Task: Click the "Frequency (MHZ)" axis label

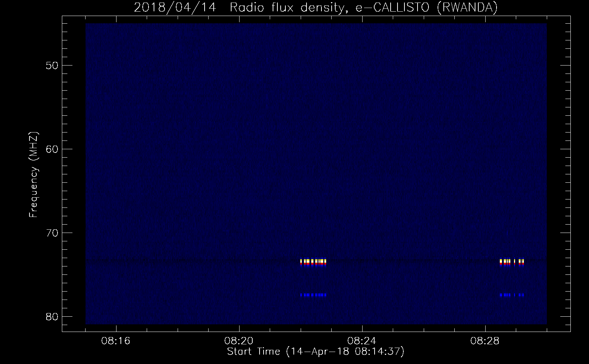Action: [x=33, y=175]
